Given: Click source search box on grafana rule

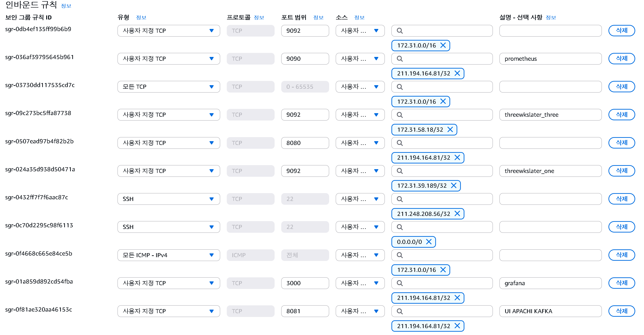Looking at the screenshot, I should coord(442,283).
